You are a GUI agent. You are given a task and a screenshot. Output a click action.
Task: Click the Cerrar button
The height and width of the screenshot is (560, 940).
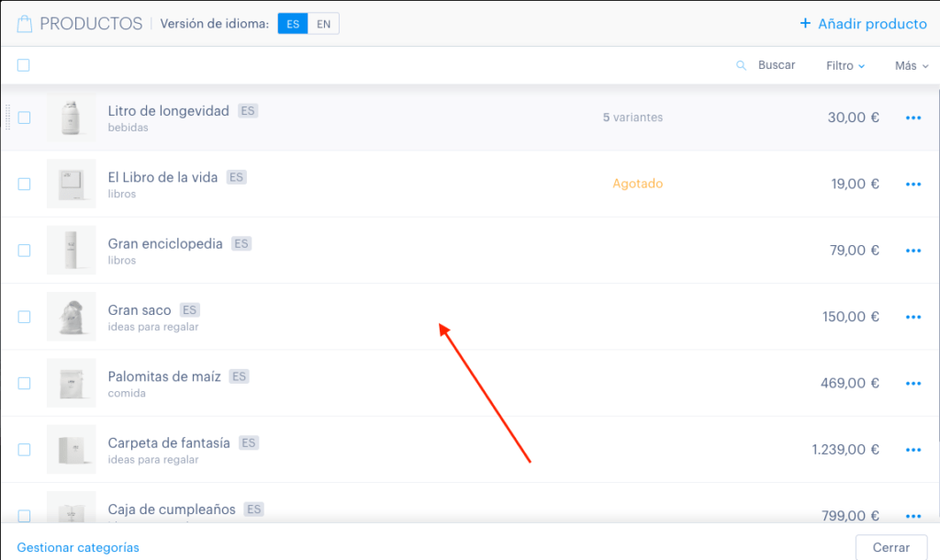(x=890, y=547)
